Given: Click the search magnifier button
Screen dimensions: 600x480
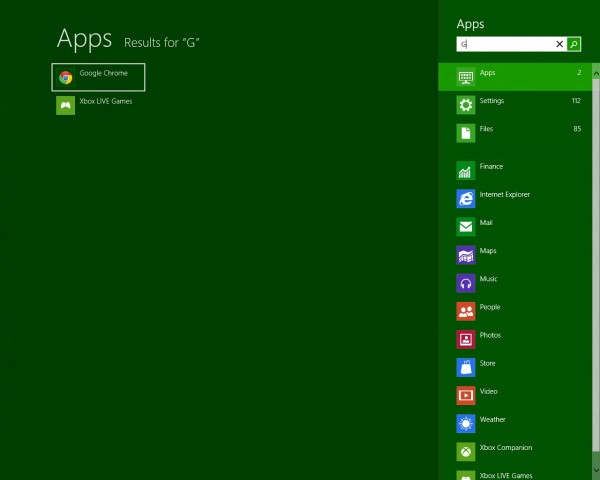Looking at the screenshot, I should click(x=574, y=44).
